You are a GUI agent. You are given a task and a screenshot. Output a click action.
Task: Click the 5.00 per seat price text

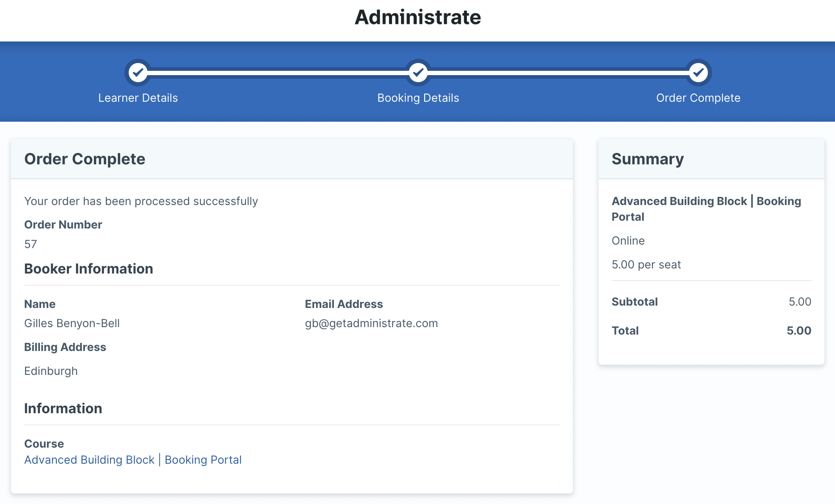(x=646, y=265)
